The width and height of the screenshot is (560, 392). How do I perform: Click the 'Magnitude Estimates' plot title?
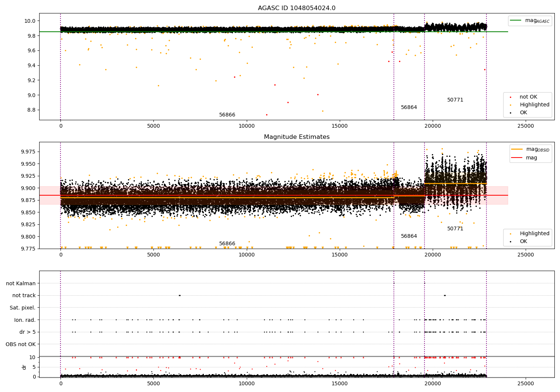(296, 137)
